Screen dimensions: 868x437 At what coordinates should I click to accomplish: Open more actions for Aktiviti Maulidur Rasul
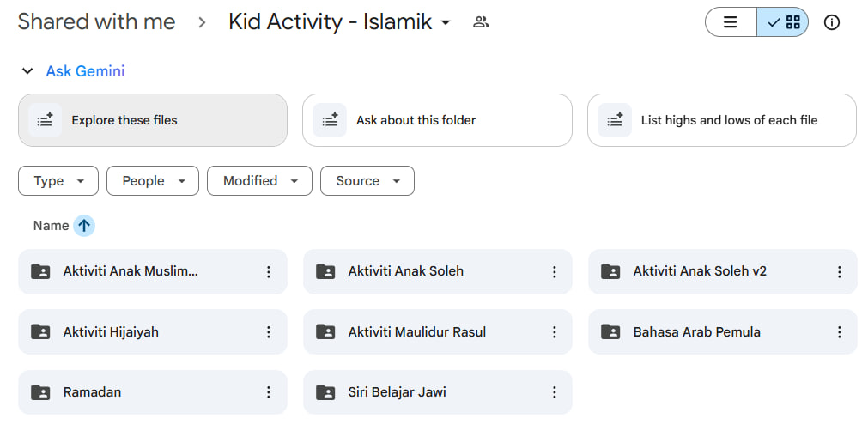pos(554,332)
